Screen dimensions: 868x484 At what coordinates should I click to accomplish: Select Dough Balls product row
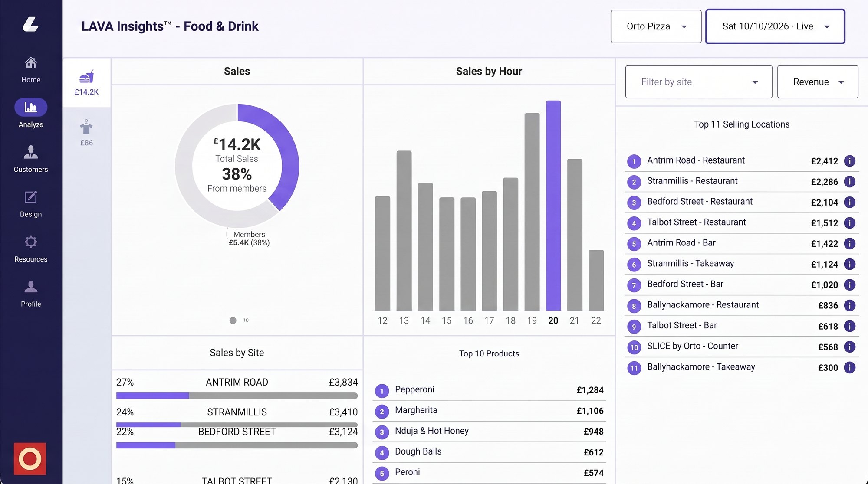pyautogui.click(x=489, y=452)
